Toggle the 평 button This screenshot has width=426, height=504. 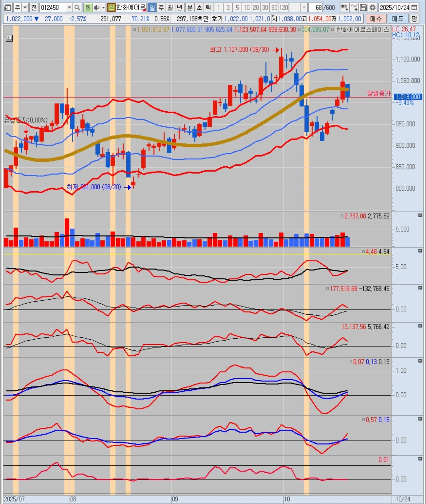click(x=414, y=19)
